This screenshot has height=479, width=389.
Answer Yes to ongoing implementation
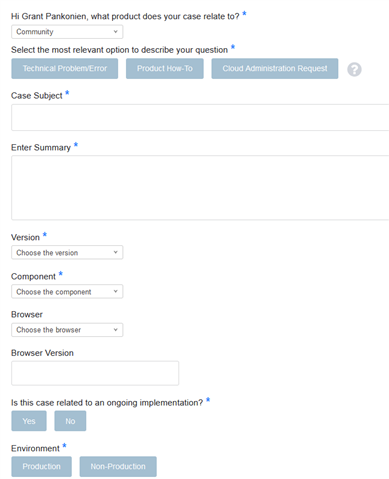click(29, 421)
